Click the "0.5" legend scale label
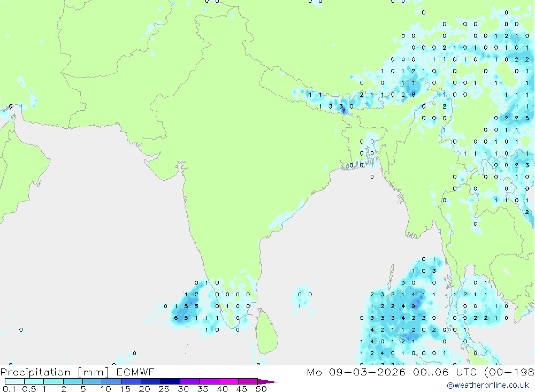Viewport: 535px width, 392px height. click(x=29, y=389)
